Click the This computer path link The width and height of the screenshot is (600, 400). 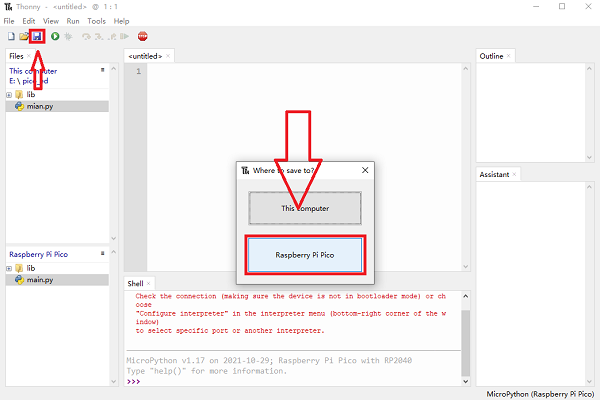33,71
